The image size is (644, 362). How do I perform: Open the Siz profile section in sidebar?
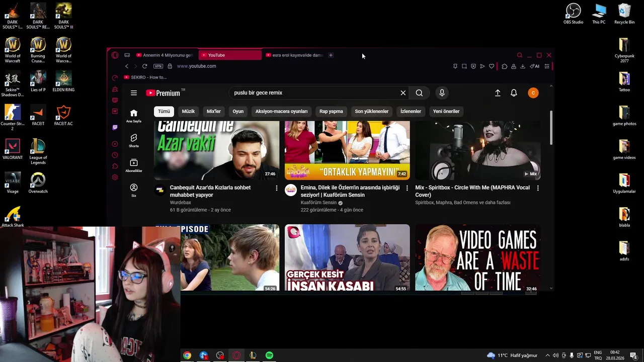pyautogui.click(x=134, y=190)
